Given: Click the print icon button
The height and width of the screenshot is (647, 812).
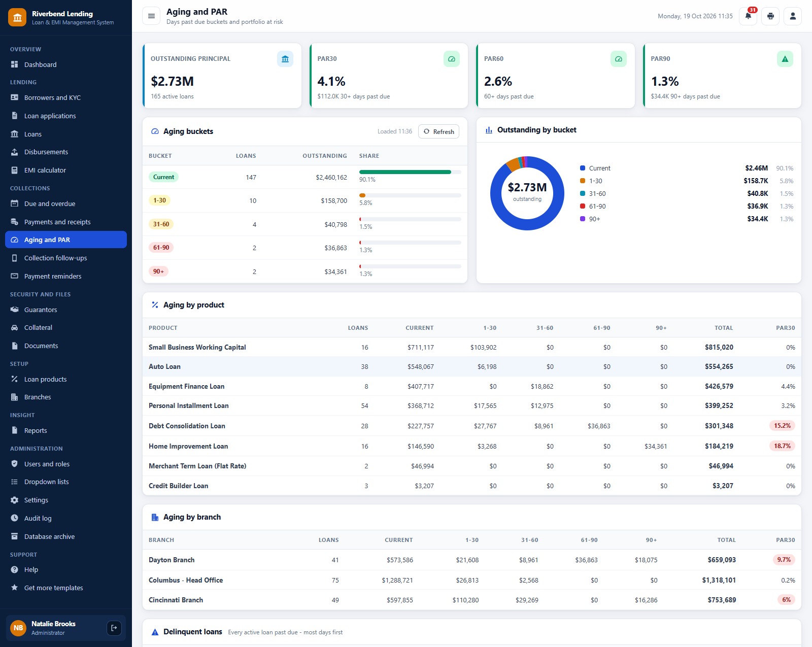Looking at the screenshot, I should [770, 16].
